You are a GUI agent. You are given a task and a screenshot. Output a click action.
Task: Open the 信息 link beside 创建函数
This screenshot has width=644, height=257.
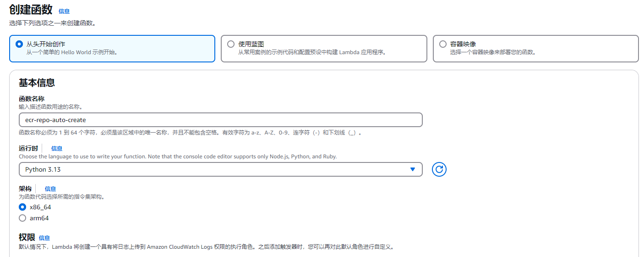[64, 11]
